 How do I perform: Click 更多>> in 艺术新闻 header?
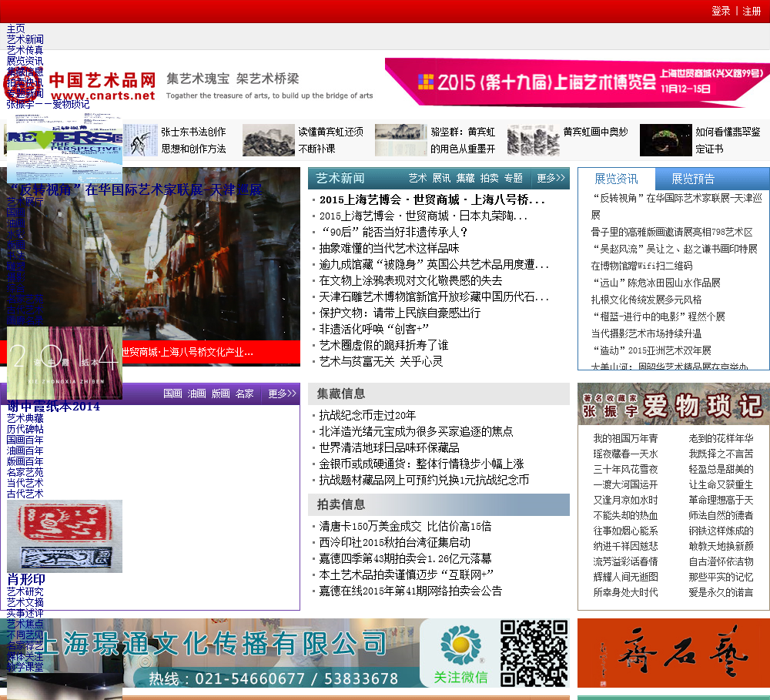click(x=551, y=178)
